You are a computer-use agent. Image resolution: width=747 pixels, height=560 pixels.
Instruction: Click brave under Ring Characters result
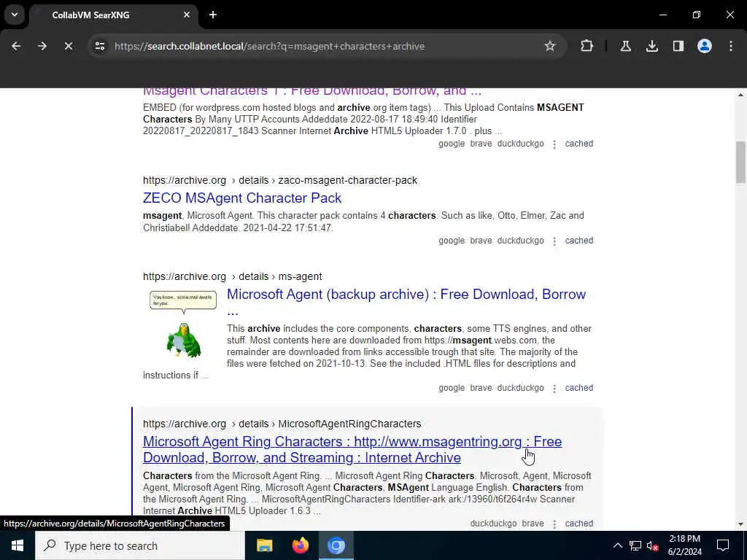(x=533, y=523)
